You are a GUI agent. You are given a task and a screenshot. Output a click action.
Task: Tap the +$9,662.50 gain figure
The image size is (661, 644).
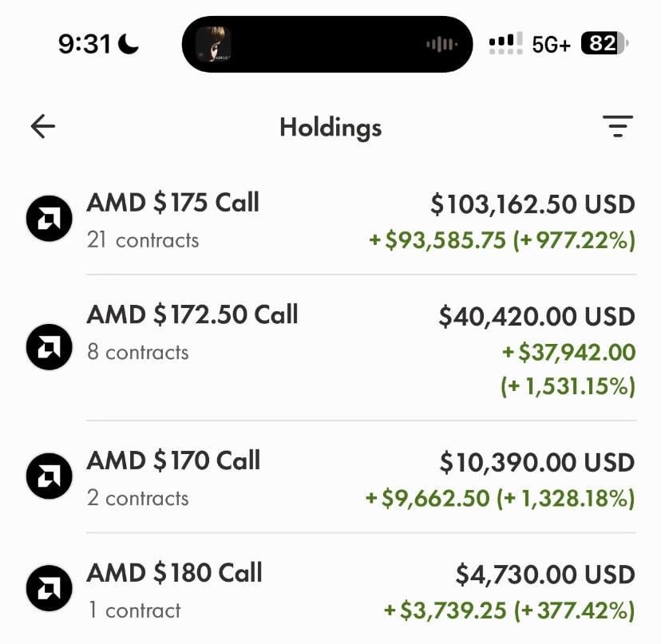point(427,498)
